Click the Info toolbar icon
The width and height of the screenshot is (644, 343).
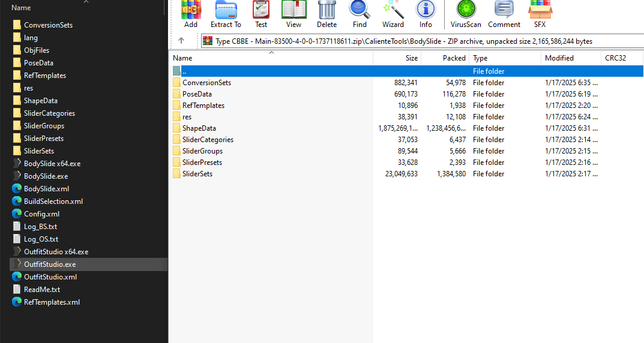(426, 10)
